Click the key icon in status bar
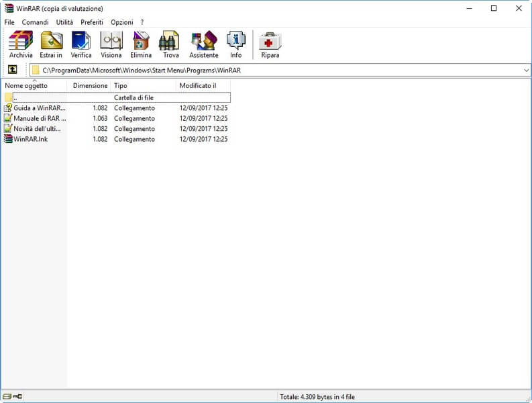The width and height of the screenshot is (532, 403). coord(17,396)
